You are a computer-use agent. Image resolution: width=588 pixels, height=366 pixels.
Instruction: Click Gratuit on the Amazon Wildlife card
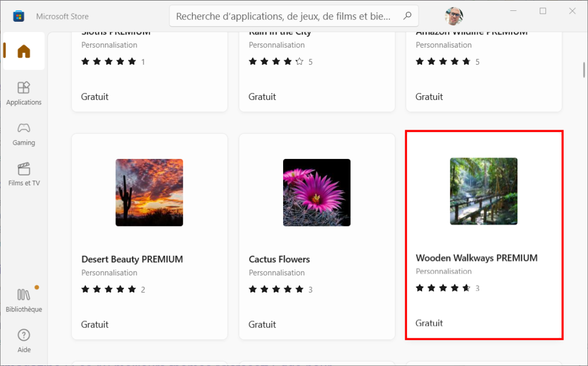pyautogui.click(x=429, y=96)
